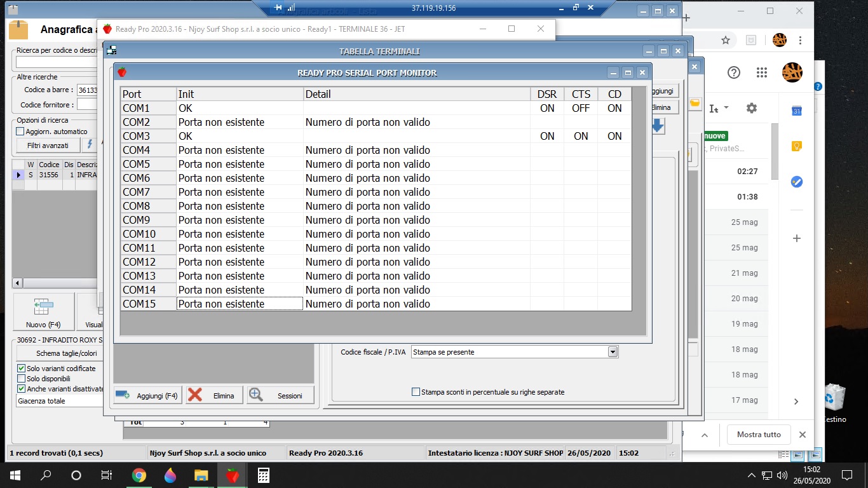Enable Solo disponibili checkbox

click(x=21, y=379)
